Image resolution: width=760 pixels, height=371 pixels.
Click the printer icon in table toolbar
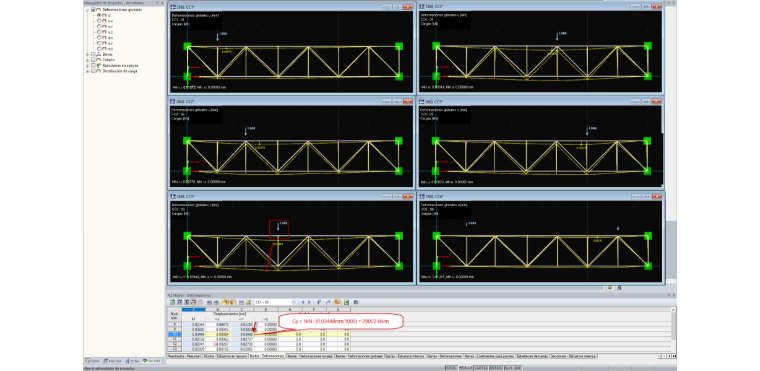pos(356,302)
